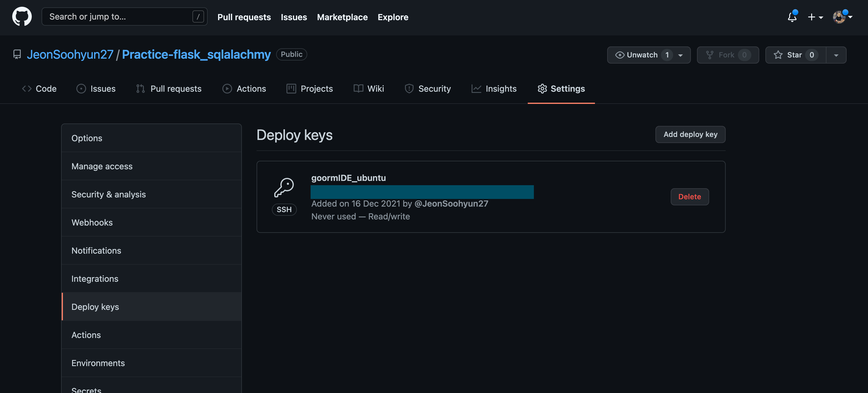Open Practice-flask_sqlalachmy repository link

pos(196,54)
